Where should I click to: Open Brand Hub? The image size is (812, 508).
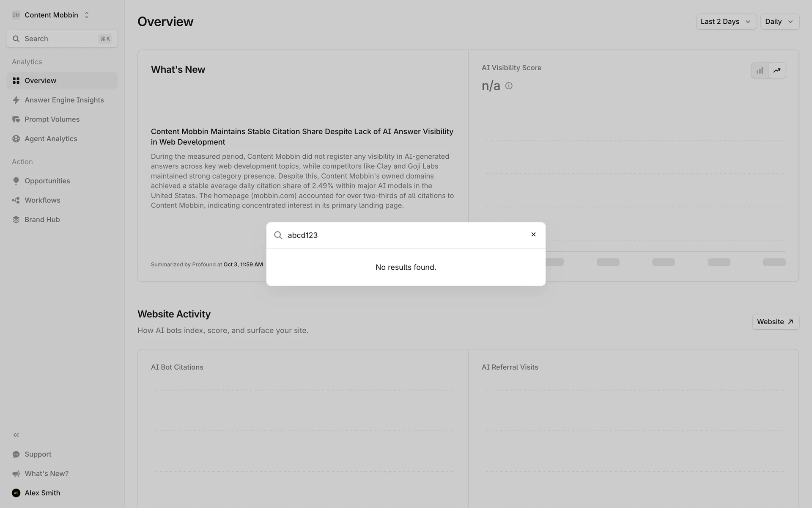pyautogui.click(x=42, y=220)
